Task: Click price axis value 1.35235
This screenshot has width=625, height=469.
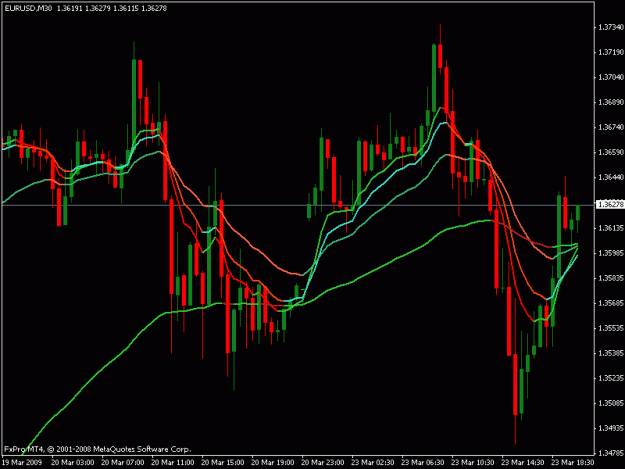Action: [x=610, y=378]
